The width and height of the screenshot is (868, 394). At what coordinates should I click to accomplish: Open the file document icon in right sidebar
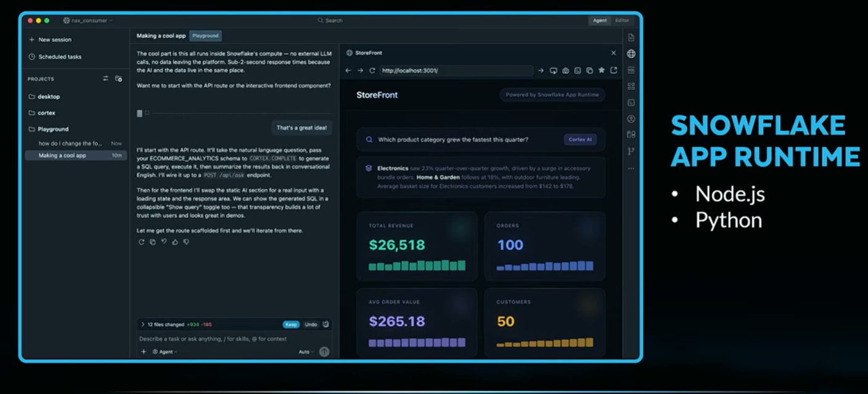coord(631,38)
